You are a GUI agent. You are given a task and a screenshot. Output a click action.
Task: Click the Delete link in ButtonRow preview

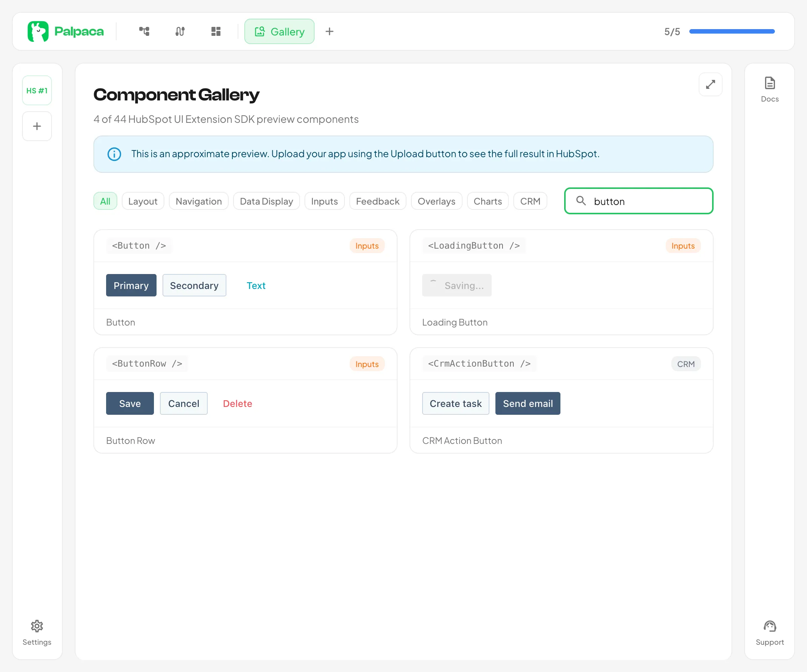click(x=237, y=403)
